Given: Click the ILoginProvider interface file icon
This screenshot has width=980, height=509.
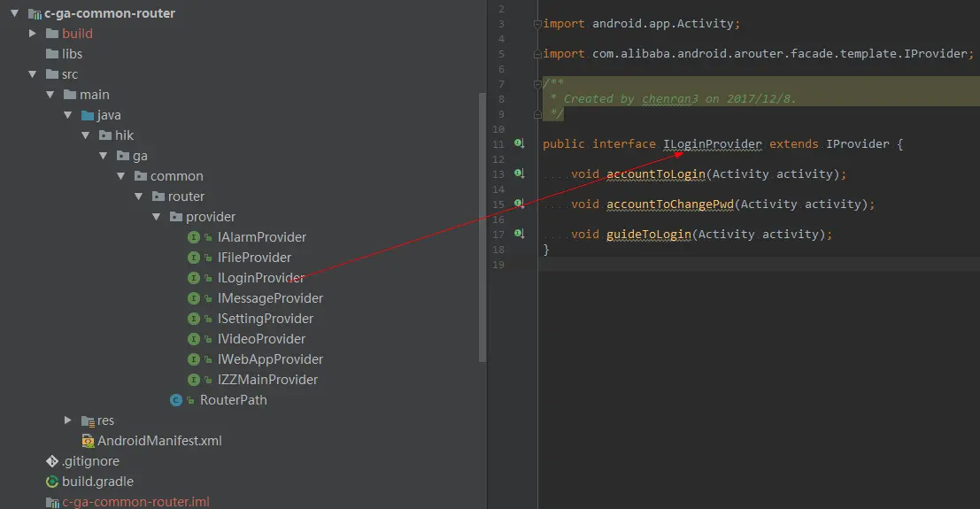Looking at the screenshot, I should pyautogui.click(x=194, y=278).
